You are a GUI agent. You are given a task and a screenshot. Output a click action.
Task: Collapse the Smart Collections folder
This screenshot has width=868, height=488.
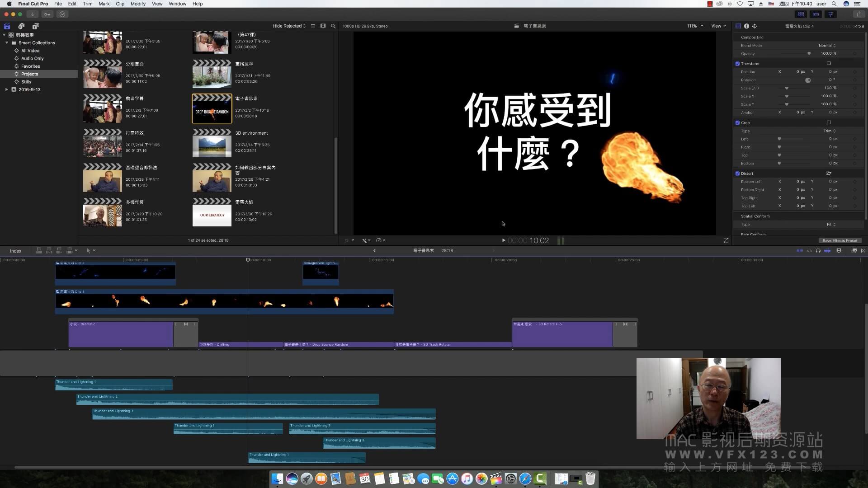pos(7,43)
